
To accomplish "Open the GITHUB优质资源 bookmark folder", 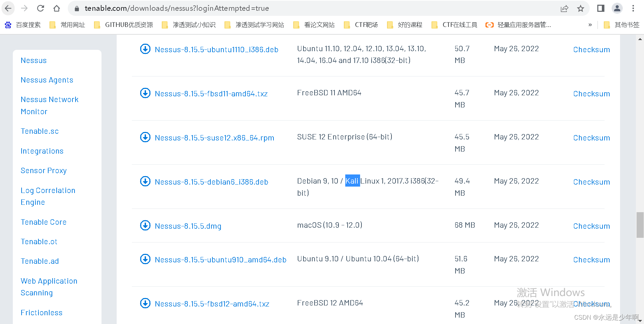I will [123, 25].
